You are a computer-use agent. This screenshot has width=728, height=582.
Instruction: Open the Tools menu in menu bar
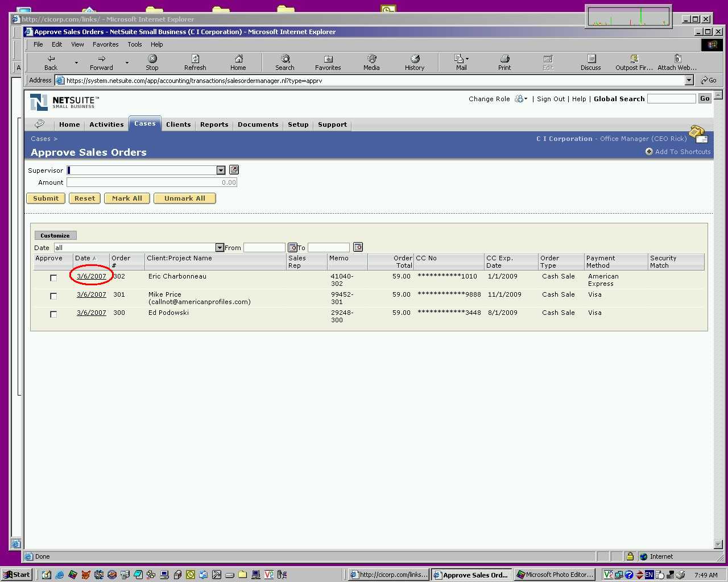[x=135, y=44]
